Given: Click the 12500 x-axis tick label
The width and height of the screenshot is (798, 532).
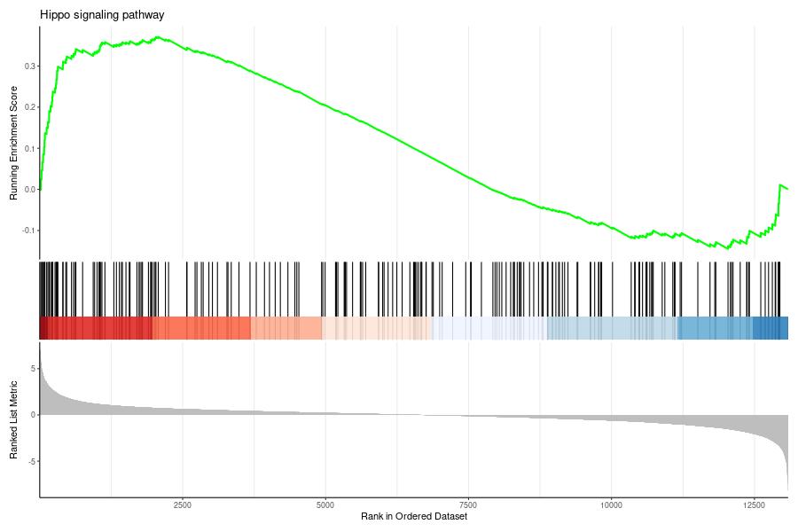Looking at the screenshot, I should click(x=755, y=505).
